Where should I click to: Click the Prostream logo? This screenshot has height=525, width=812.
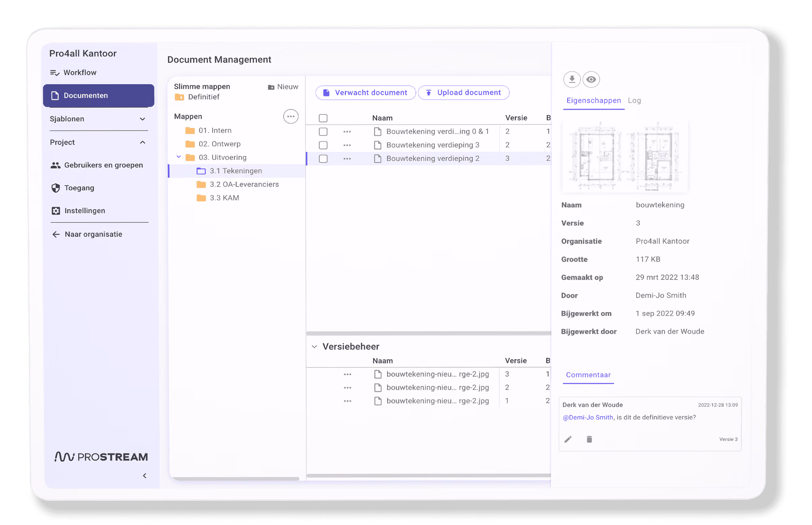point(101,457)
